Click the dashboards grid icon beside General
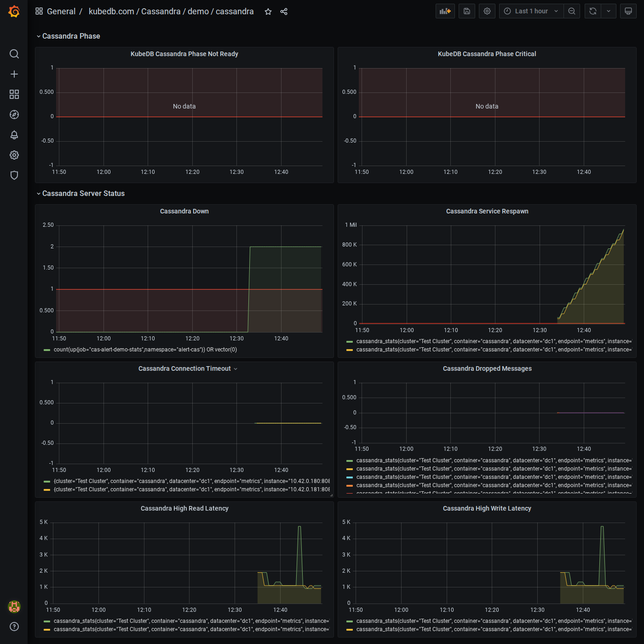The width and height of the screenshot is (644, 644). [x=39, y=11]
